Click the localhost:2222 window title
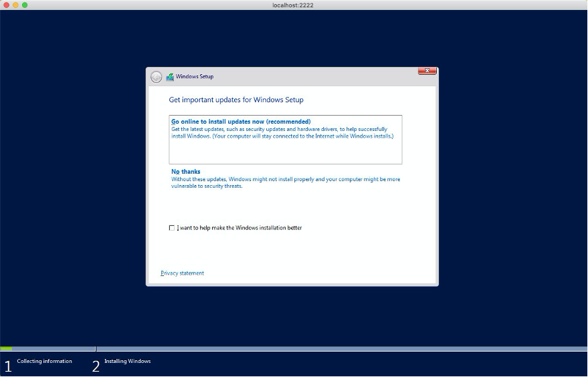The image size is (588, 377). [x=293, y=5]
